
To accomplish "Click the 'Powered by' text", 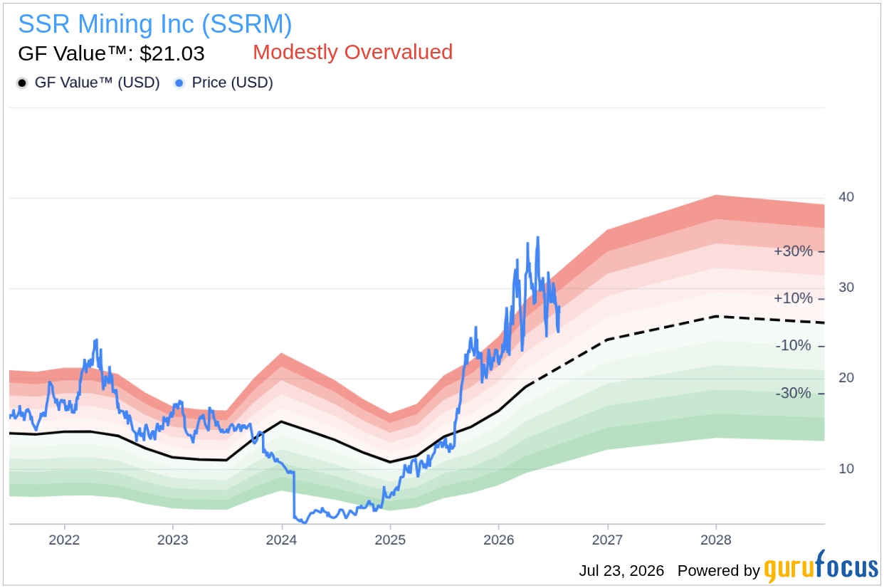I will click(x=718, y=571).
